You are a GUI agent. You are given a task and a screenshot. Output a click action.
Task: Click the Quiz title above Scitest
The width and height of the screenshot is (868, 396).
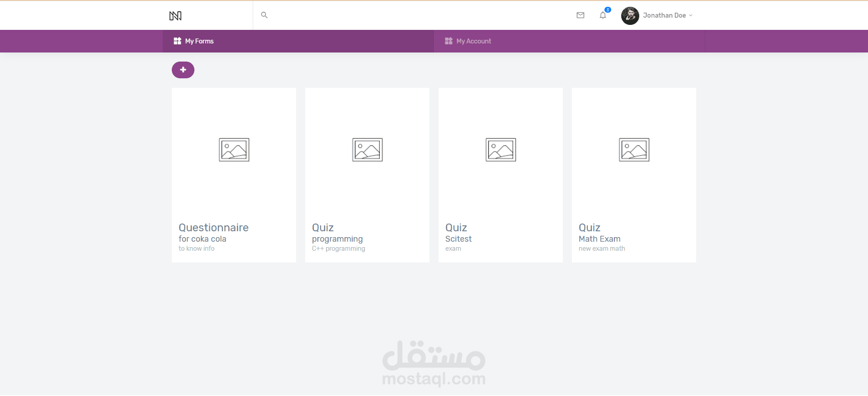456,228
